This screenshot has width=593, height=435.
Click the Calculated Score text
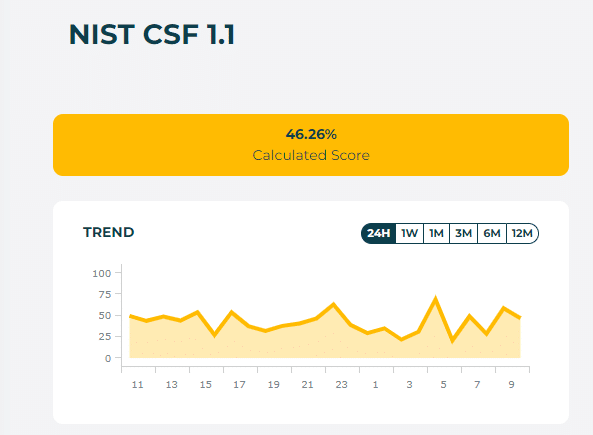311,155
